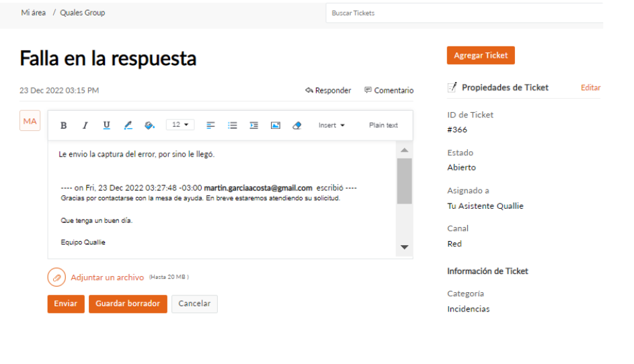This screenshot has height=364, width=634.
Task: Click the paperclip attach file icon
Action: click(x=57, y=277)
